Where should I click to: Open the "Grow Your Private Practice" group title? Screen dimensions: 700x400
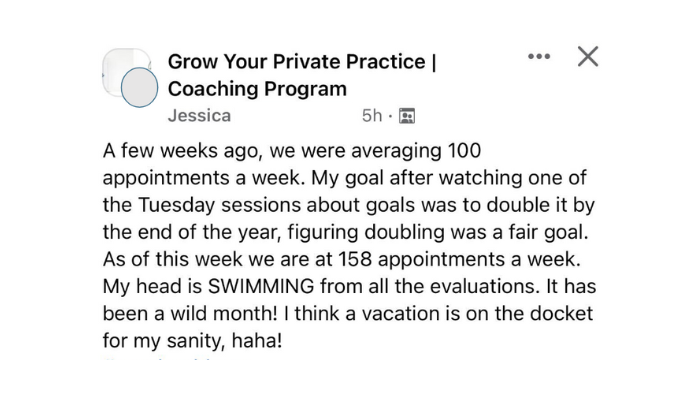click(x=302, y=61)
